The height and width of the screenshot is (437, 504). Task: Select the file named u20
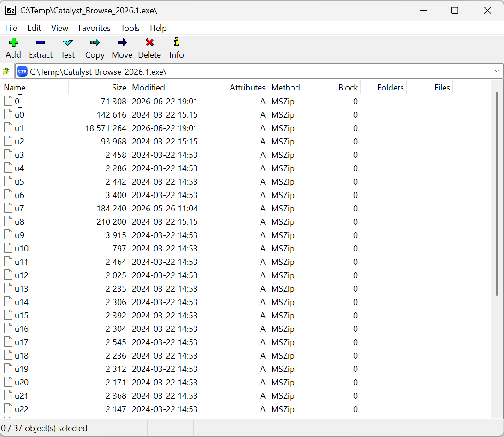pyautogui.click(x=22, y=383)
